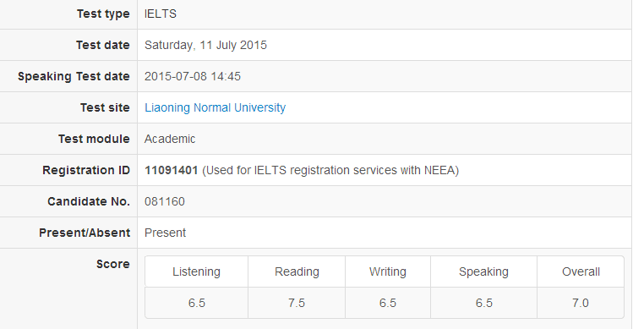Image resolution: width=644 pixels, height=329 pixels.
Task: Select the Reading score 7.5
Action: tap(297, 303)
